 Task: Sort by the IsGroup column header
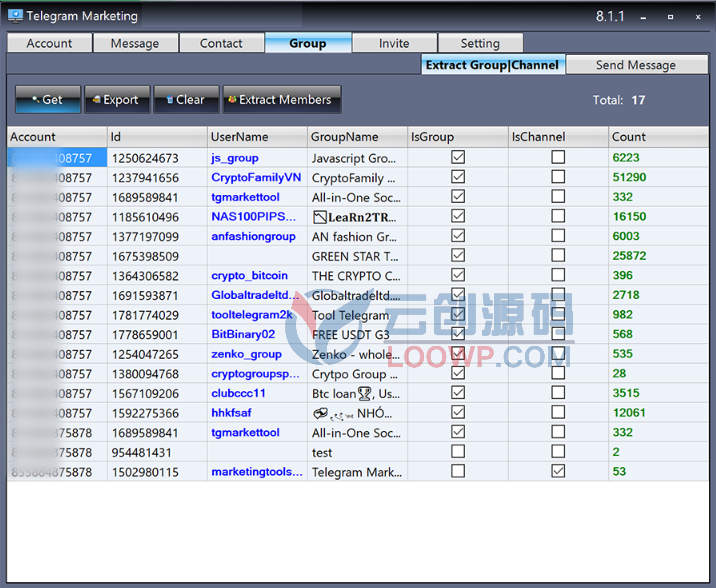click(458, 137)
